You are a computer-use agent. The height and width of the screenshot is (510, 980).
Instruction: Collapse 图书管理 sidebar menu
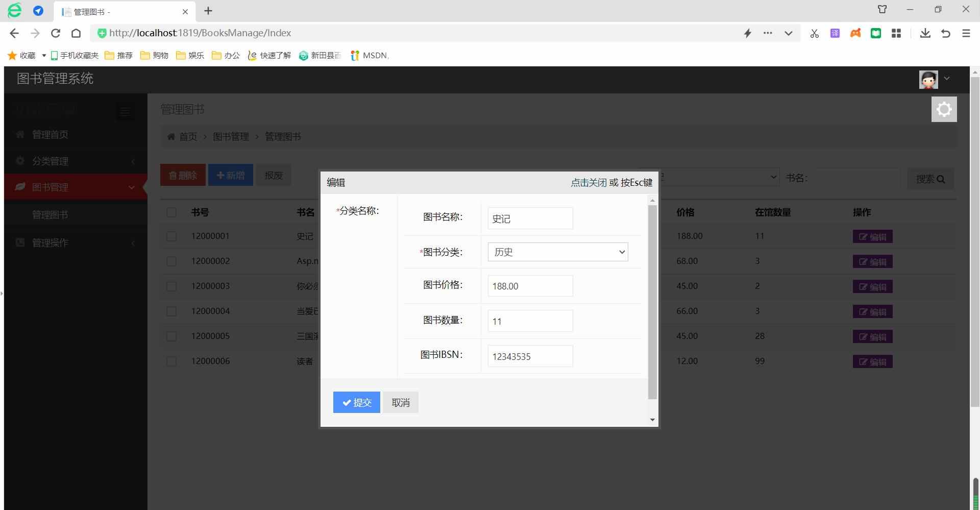(76, 187)
